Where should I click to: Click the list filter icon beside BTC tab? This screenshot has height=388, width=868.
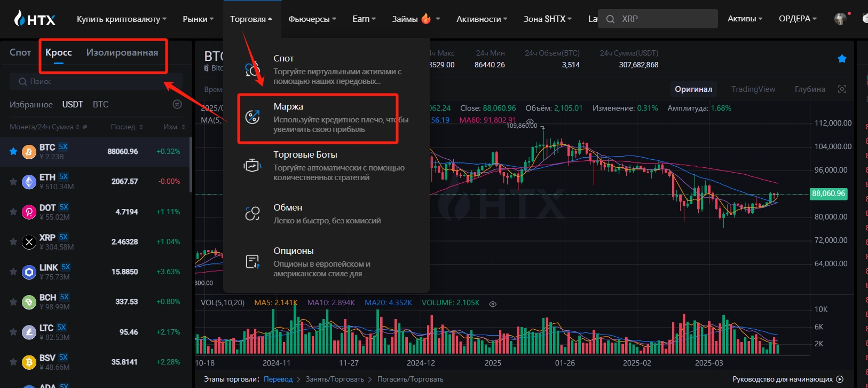[x=177, y=104]
